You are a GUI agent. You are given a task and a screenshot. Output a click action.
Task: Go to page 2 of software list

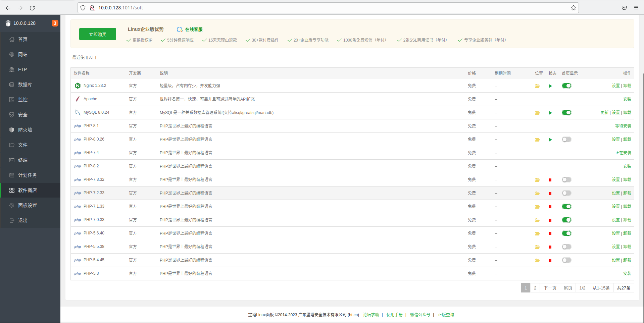pyautogui.click(x=535, y=288)
